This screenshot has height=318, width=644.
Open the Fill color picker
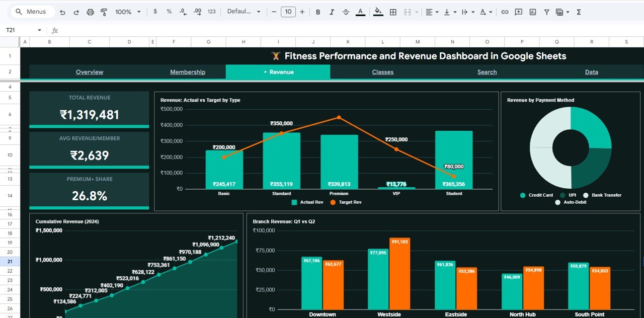pos(378,11)
